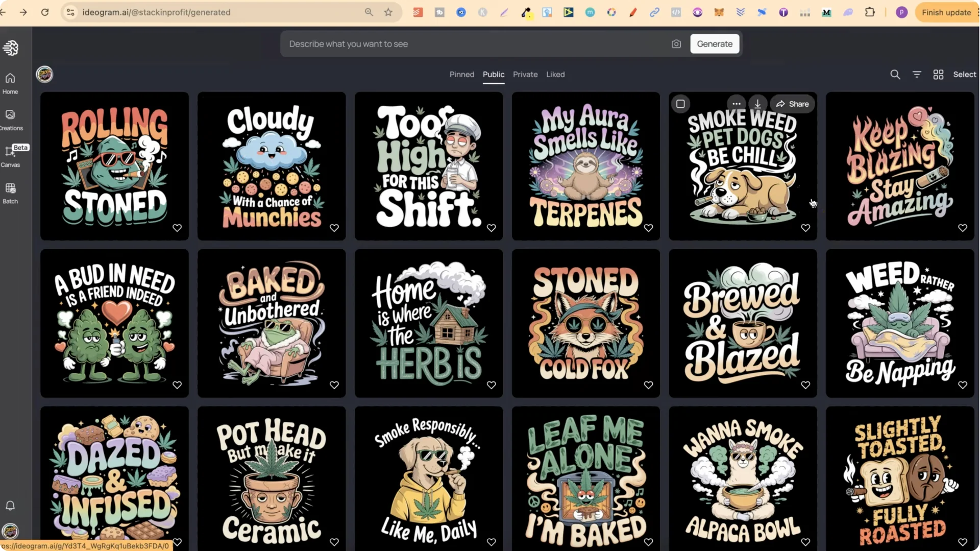Open the search icon near Select
The width and height of the screenshot is (980, 551).
click(895, 74)
